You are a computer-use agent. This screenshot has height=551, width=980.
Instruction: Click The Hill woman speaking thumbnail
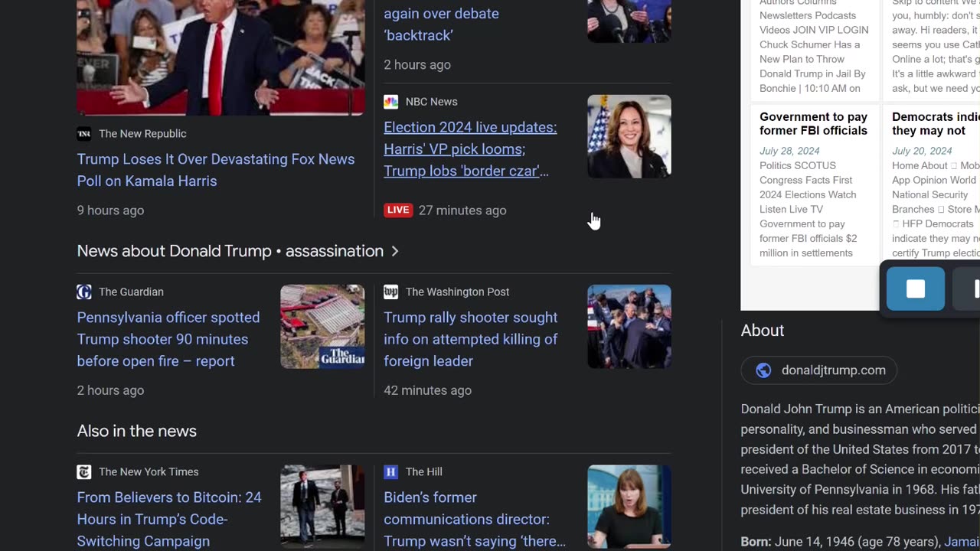629,507
